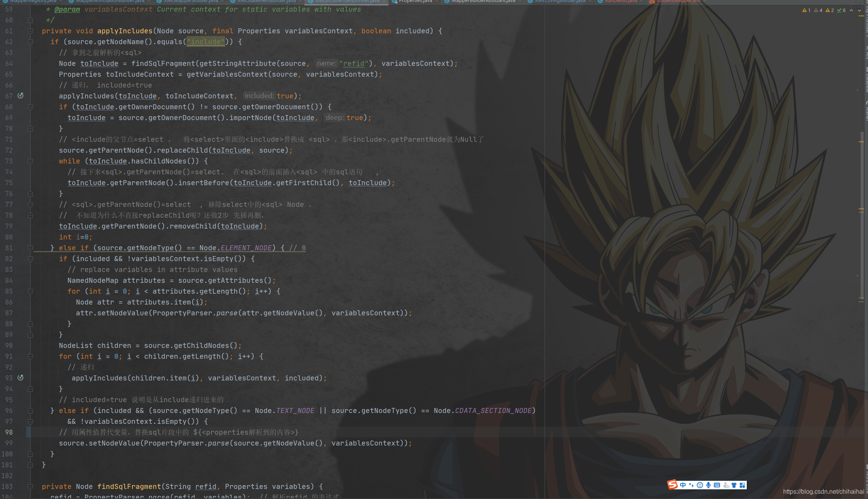The image size is (868, 499).
Task: Click the recursive call icon on line 67
Action: pos(21,95)
